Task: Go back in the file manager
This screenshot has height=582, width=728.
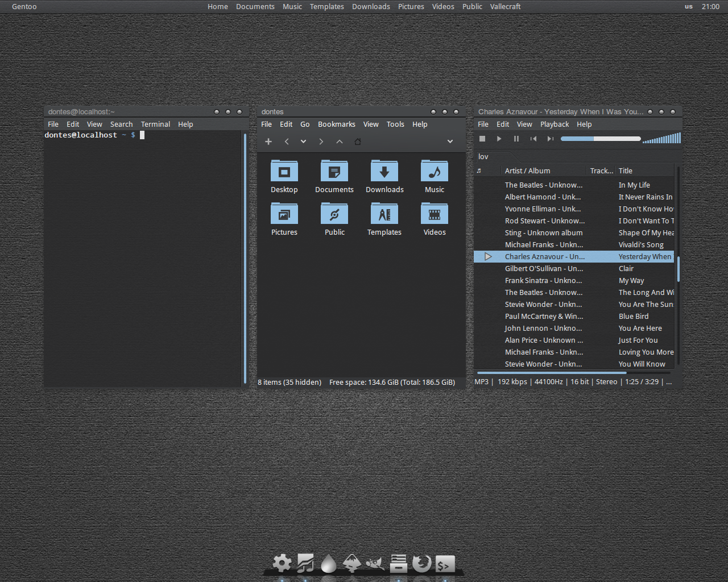Action: point(287,142)
